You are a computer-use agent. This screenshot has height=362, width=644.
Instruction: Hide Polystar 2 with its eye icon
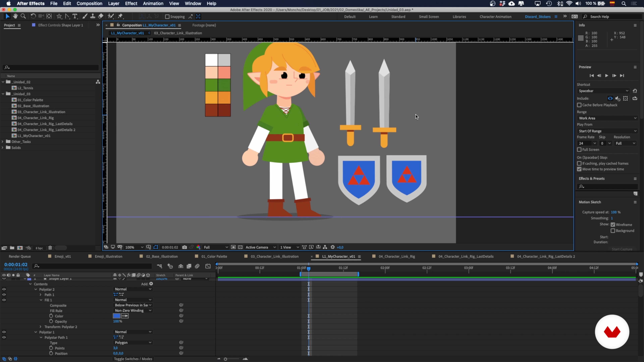[x=4, y=289]
